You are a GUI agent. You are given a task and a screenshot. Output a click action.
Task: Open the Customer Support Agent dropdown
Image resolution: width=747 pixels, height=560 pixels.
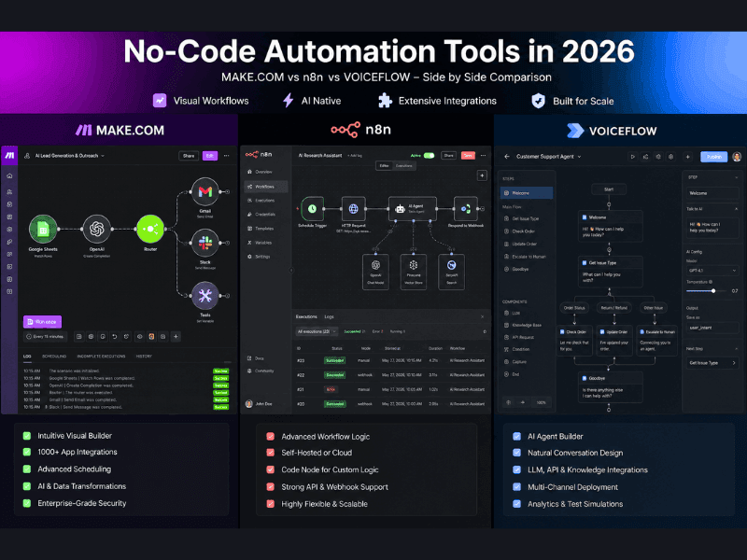579,157
